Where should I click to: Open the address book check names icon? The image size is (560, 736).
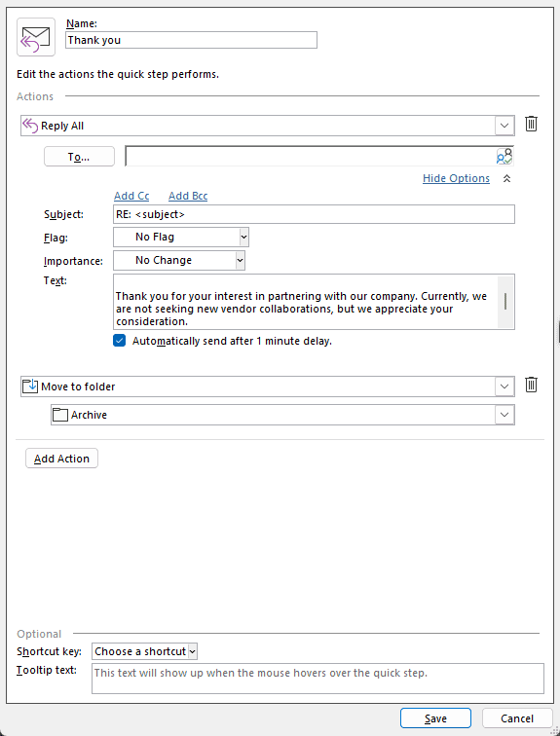[504, 157]
